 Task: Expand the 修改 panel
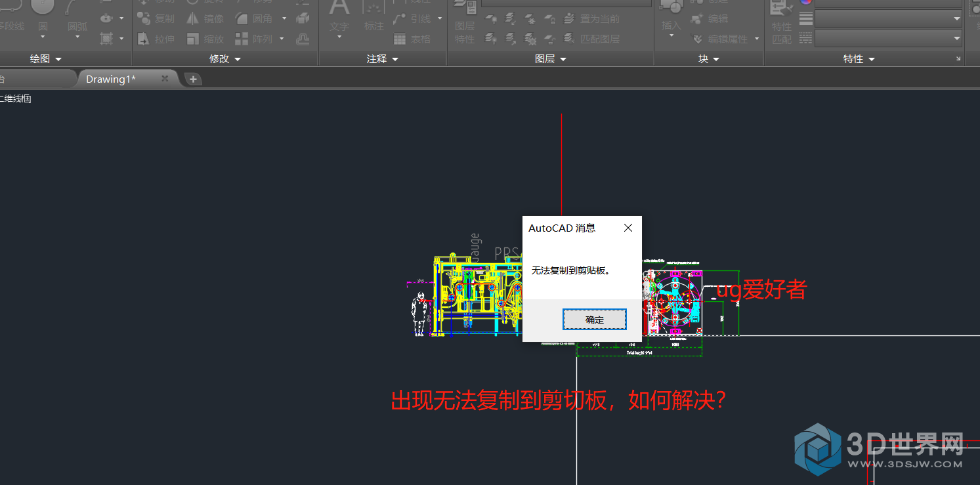[225, 59]
